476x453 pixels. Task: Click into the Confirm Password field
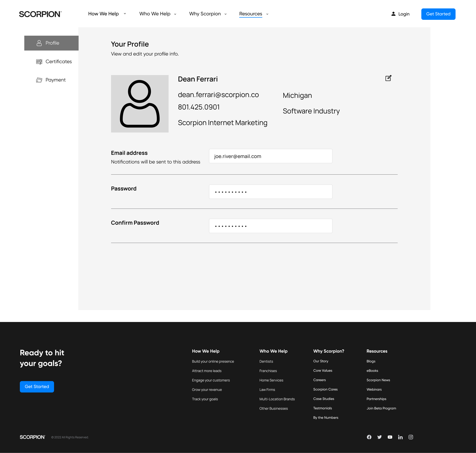pos(270,226)
